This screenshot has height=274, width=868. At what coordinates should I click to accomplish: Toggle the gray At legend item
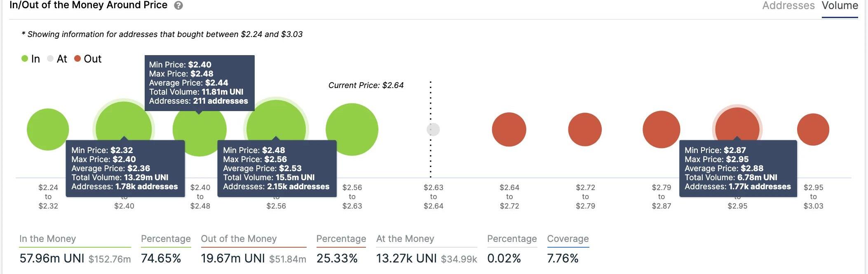tap(57, 59)
